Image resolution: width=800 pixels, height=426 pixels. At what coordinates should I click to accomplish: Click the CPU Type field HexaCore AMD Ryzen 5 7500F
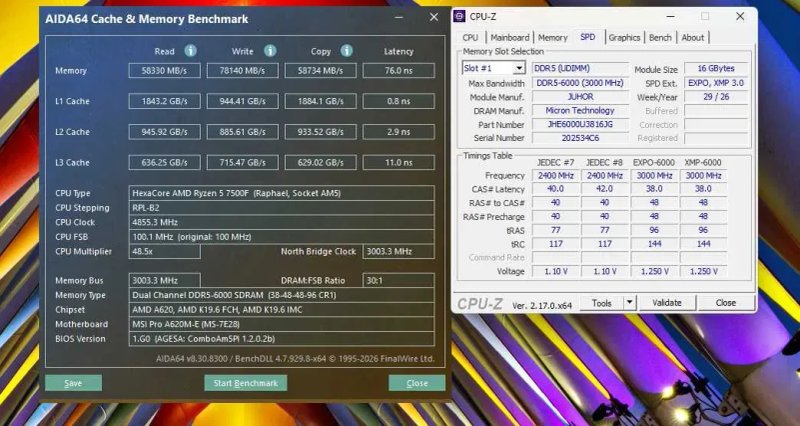[282, 193]
